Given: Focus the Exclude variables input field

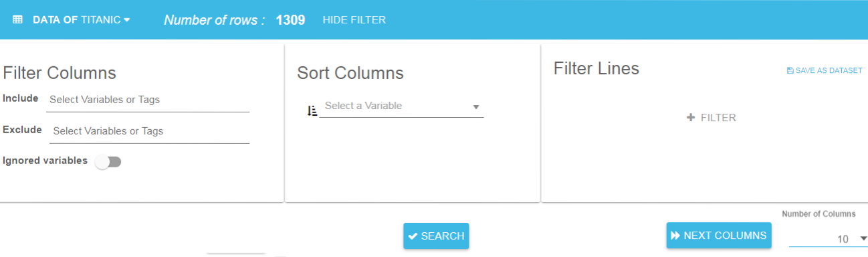Looking at the screenshot, I should [x=150, y=131].
